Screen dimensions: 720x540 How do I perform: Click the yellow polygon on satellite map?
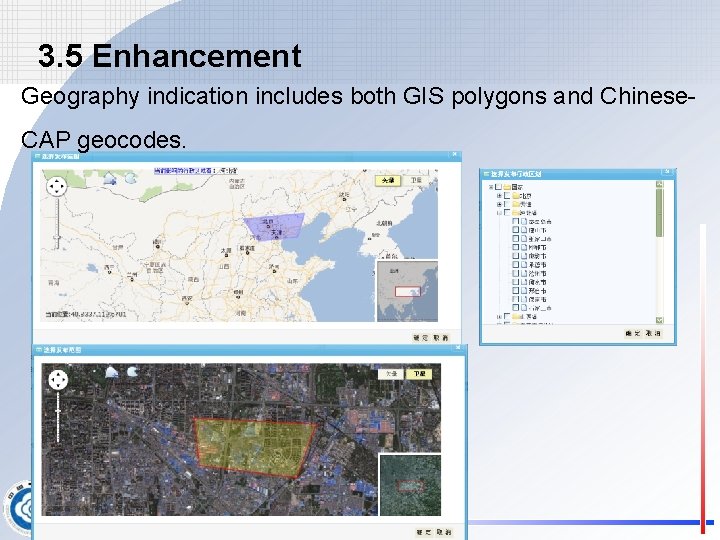(255, 447)
